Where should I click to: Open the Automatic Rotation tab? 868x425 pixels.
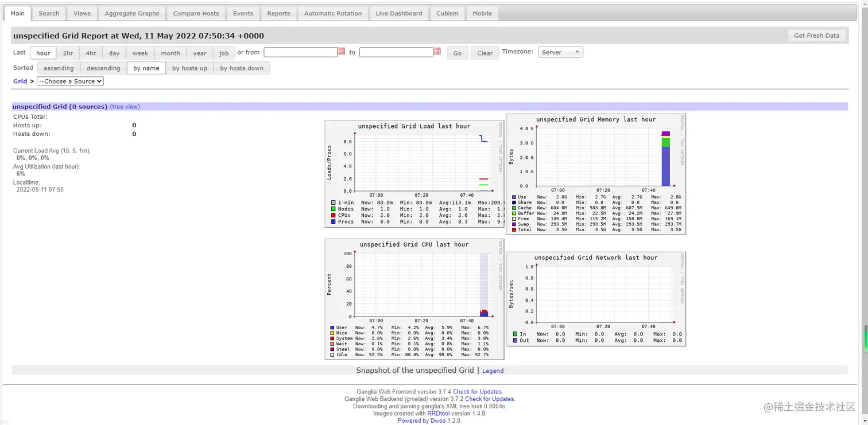click(x=333, y=13)
